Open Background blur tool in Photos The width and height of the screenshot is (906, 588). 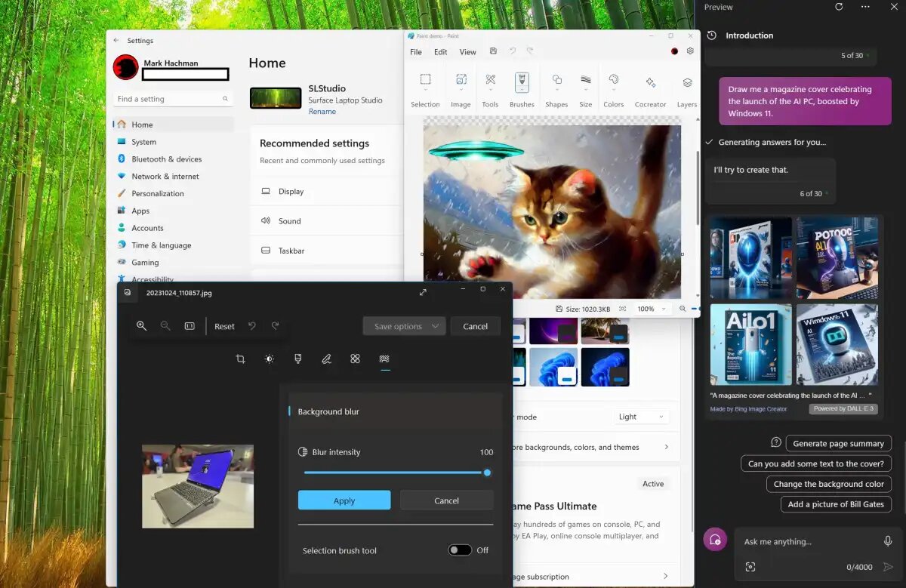point(384,359)
